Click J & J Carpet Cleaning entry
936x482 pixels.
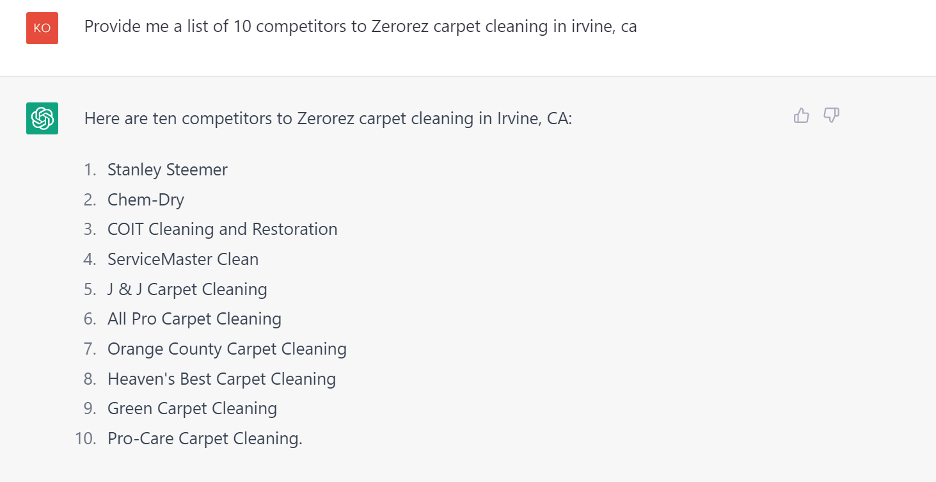click(x=187, y=289)
